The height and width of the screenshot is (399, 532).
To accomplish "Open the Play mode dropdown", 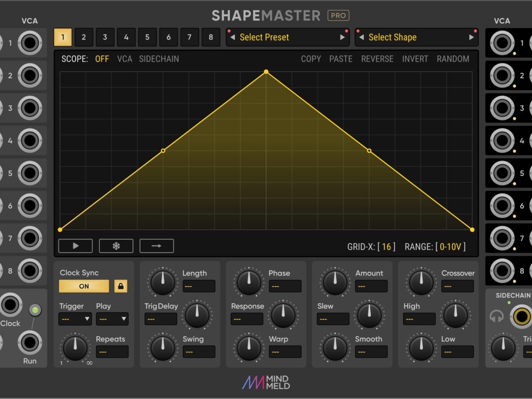I will [x=112, y=319].
